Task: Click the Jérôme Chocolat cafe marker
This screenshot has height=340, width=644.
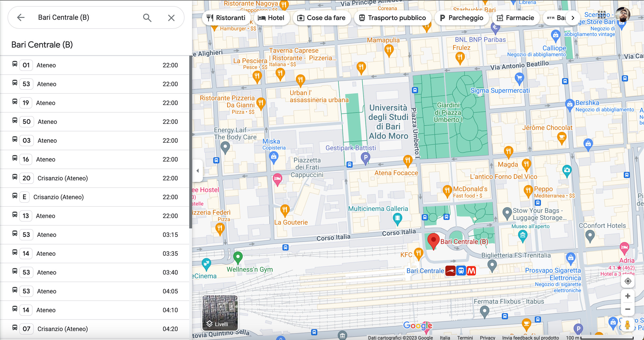Action: click(x=562, y=138)
